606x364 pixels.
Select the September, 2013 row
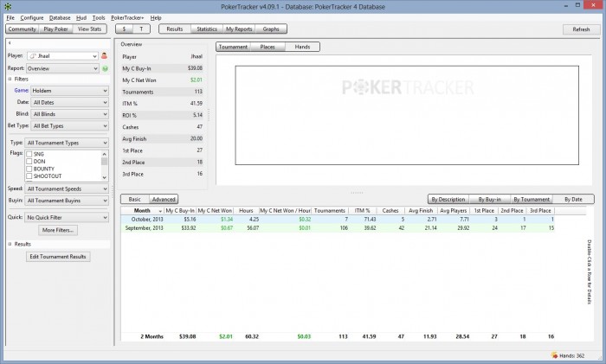338,228
